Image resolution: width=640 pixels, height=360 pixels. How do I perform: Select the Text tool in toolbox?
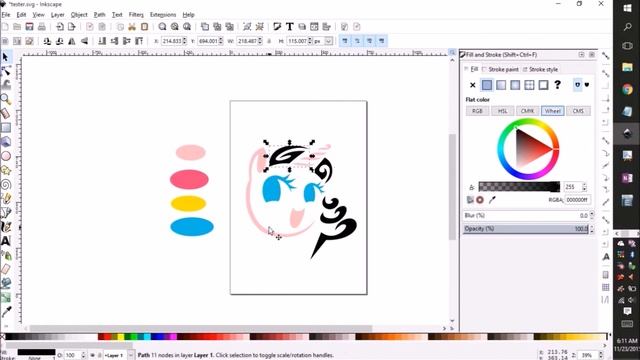pyautogui.click(x=6, y=241)
